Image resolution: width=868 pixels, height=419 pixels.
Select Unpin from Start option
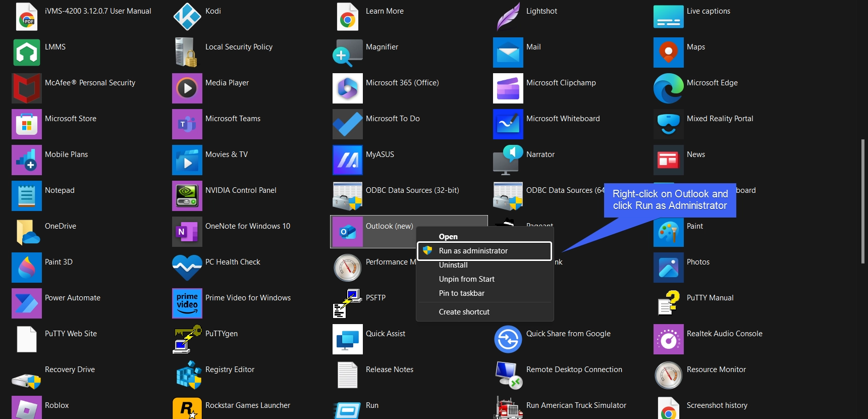(467, 279)
